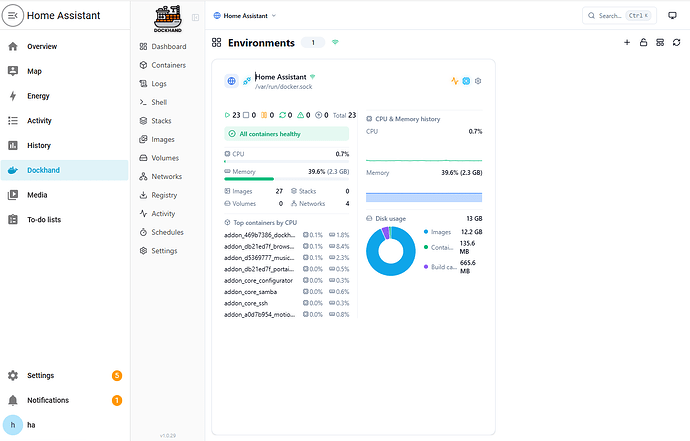Click the Networks count 4
690x441 pixels.
[x=347, y=204]
